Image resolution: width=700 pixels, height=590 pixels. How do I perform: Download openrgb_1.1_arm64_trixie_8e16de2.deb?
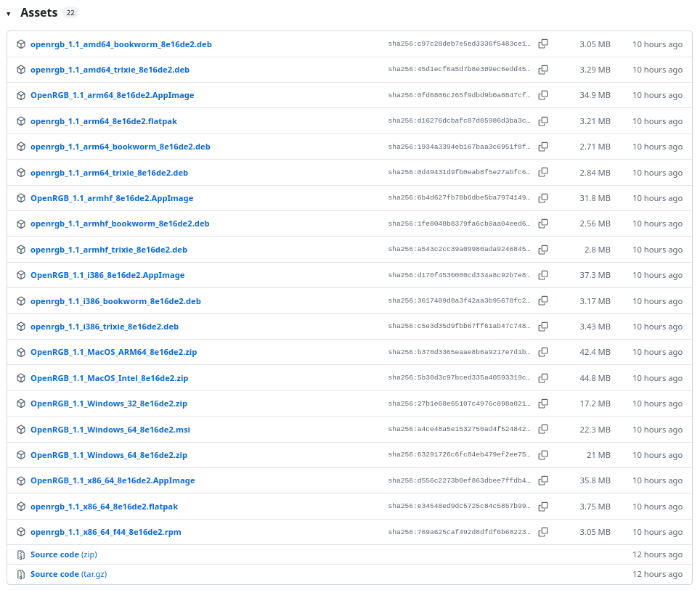coord(109,172)
